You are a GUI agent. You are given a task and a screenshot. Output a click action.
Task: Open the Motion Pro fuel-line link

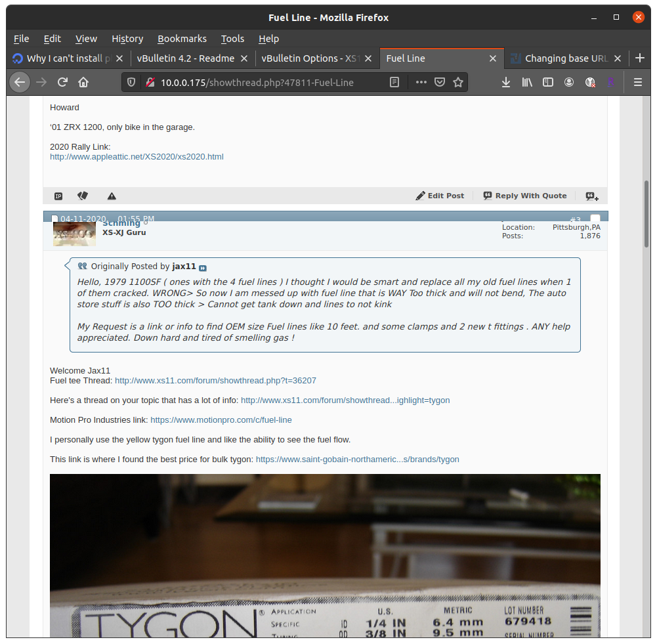[221, 420]
